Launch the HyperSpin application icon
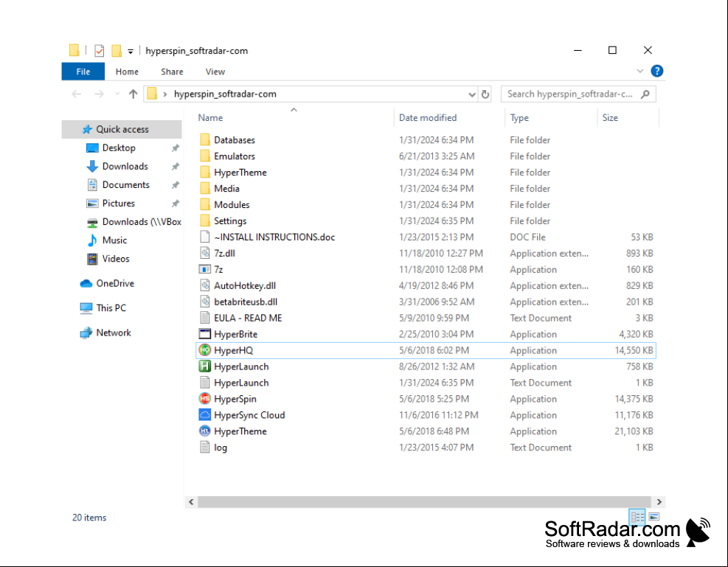This screenshot has height=567, width=728. tap(205, 399)
